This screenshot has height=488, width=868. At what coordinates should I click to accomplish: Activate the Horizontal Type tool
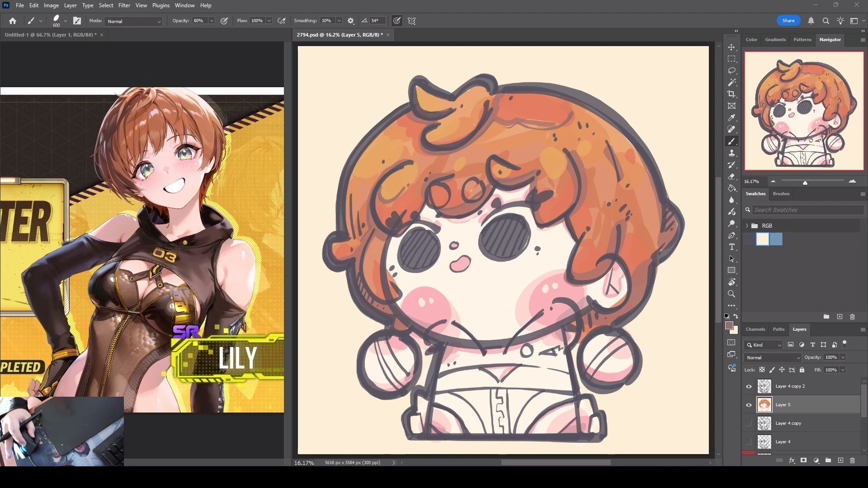[x=731, y=247]
